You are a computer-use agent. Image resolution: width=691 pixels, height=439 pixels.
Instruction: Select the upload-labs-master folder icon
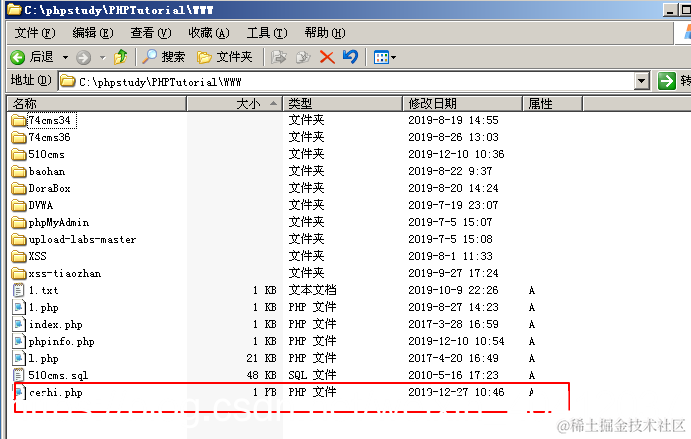click(x=19, y=239)
